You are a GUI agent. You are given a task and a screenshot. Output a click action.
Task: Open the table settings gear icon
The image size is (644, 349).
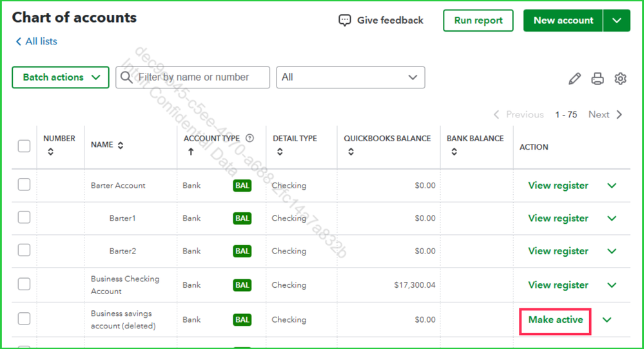(620, 79)
